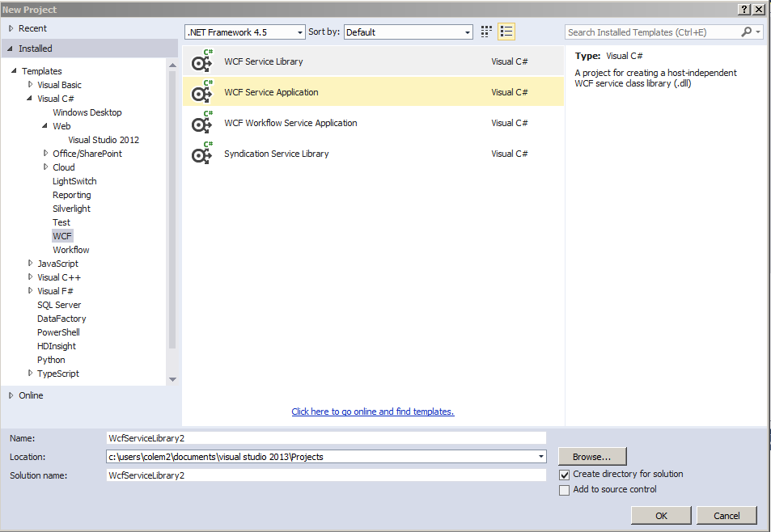Expand the Visual Basic node arrow
The height and width of the screenshot is (532, 771).
point(30,85)
